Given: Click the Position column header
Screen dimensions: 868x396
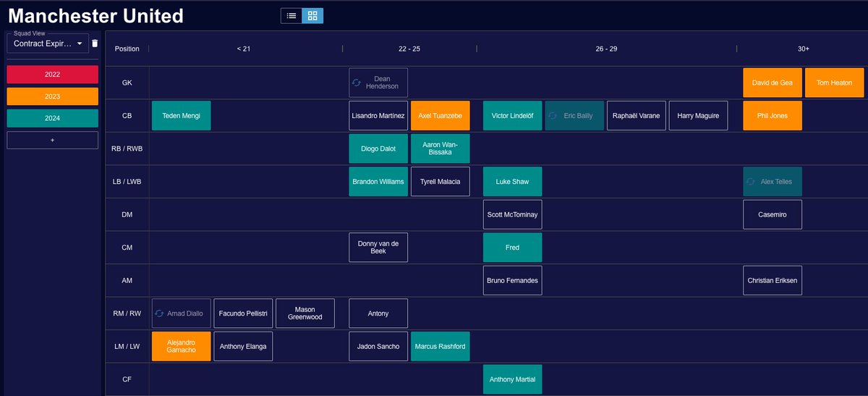Looking at the screenshot, I should click(127, 49).
